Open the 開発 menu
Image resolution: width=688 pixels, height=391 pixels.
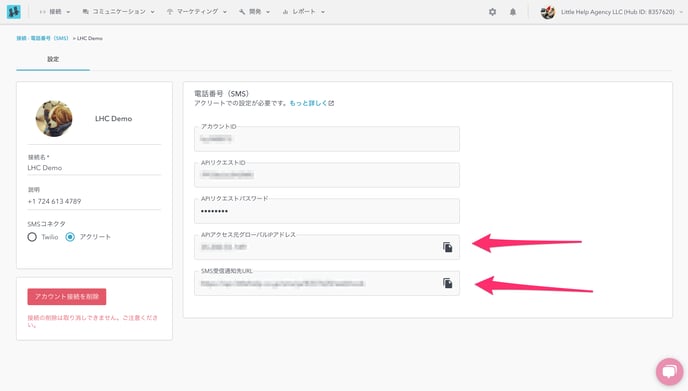(254, 12)
